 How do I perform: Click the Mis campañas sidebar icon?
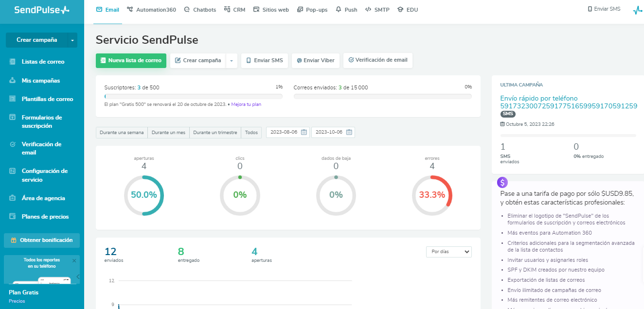click(12, 80)
